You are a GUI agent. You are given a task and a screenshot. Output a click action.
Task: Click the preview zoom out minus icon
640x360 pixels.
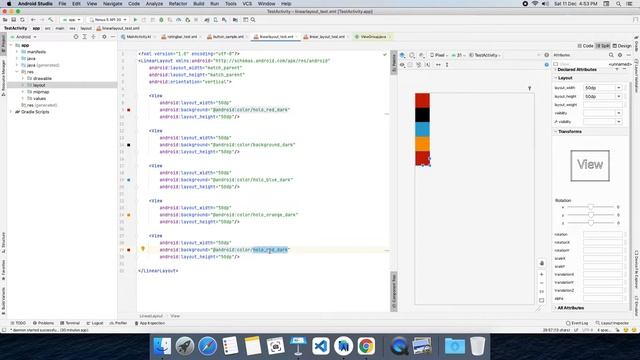542,283
